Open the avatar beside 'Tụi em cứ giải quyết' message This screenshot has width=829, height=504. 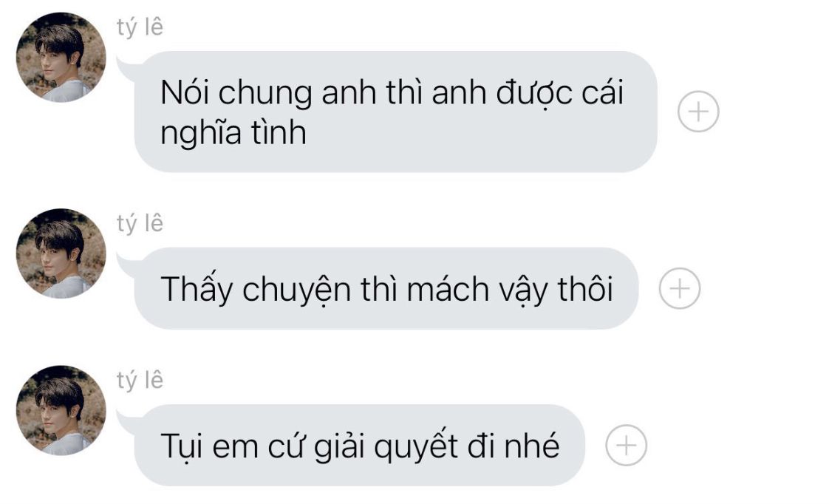61,410
